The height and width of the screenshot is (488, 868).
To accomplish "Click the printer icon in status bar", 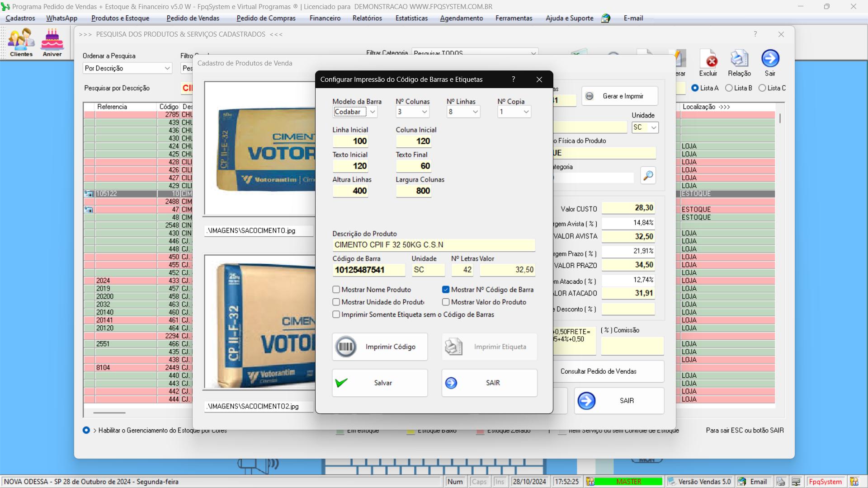I will (781, 482).
